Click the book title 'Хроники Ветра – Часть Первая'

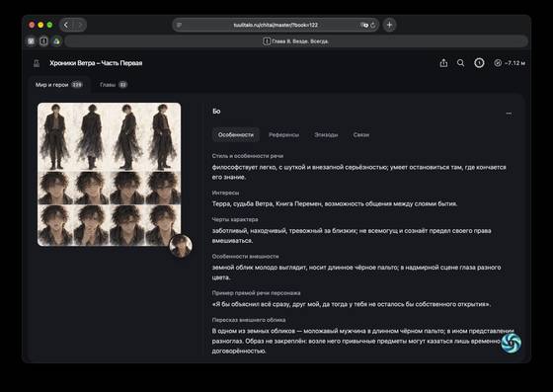point(96,63)
